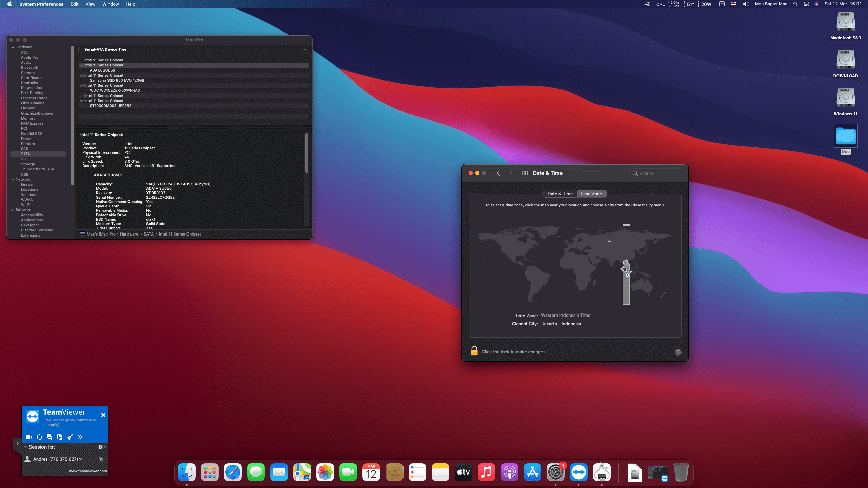
Task: Click the details pane vertical scrollbar
Action: click(307, 153)
